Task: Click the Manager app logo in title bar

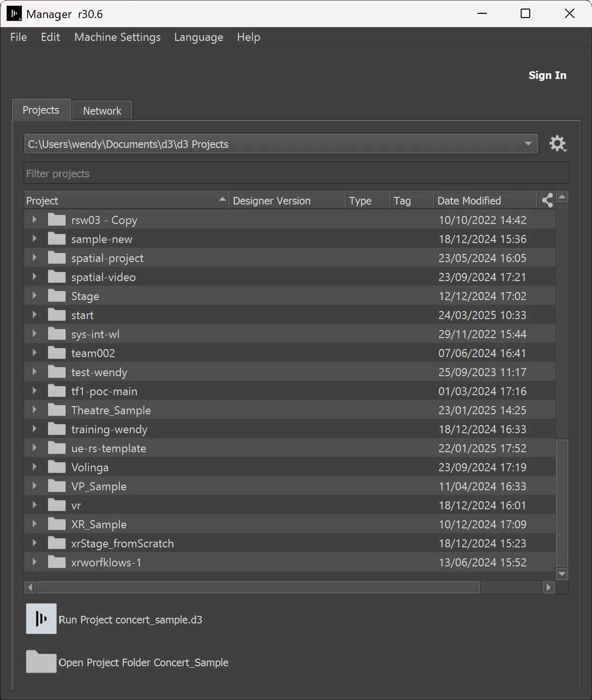Action: point(14,14)
